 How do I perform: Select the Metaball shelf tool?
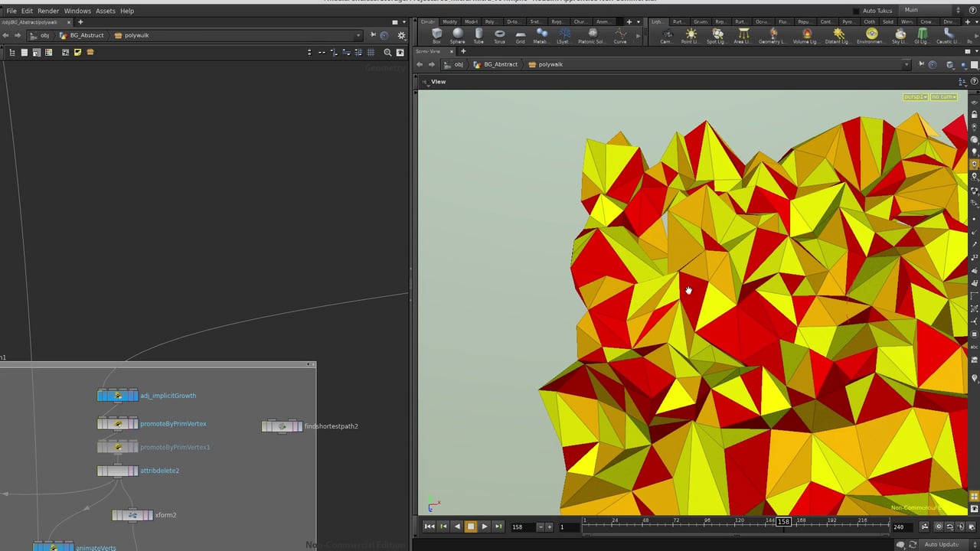541,36
